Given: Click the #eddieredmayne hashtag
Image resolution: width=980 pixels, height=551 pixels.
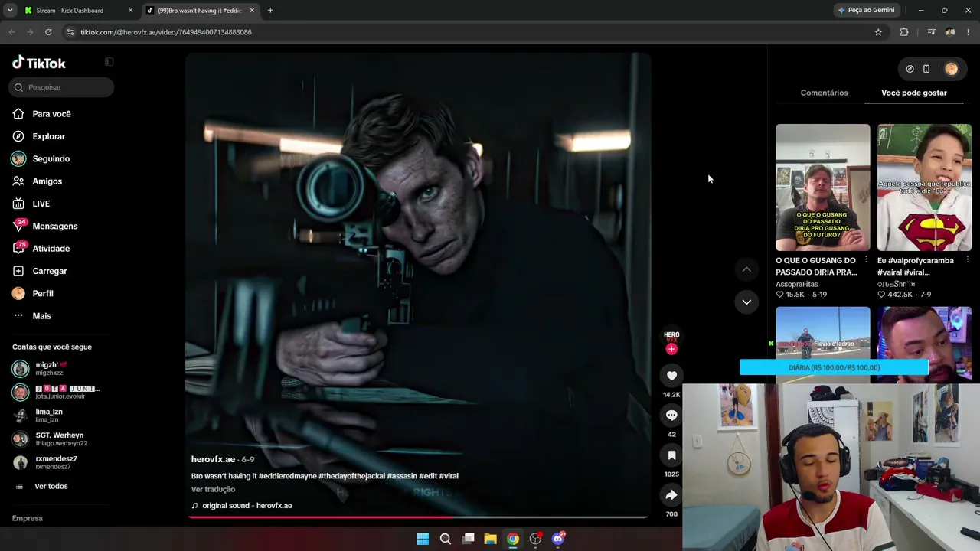Looking at the screenshot, I should tap(287, 476).
